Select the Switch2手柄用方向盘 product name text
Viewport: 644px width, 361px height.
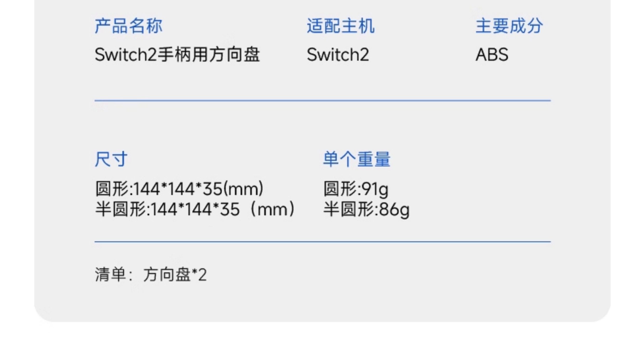click(x=177, y=55)
